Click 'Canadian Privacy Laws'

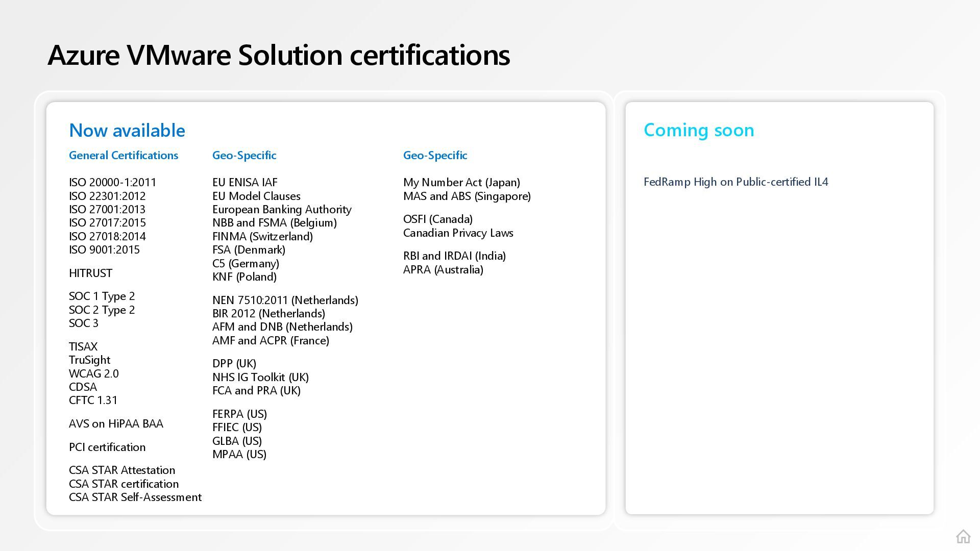coord(458,233)
